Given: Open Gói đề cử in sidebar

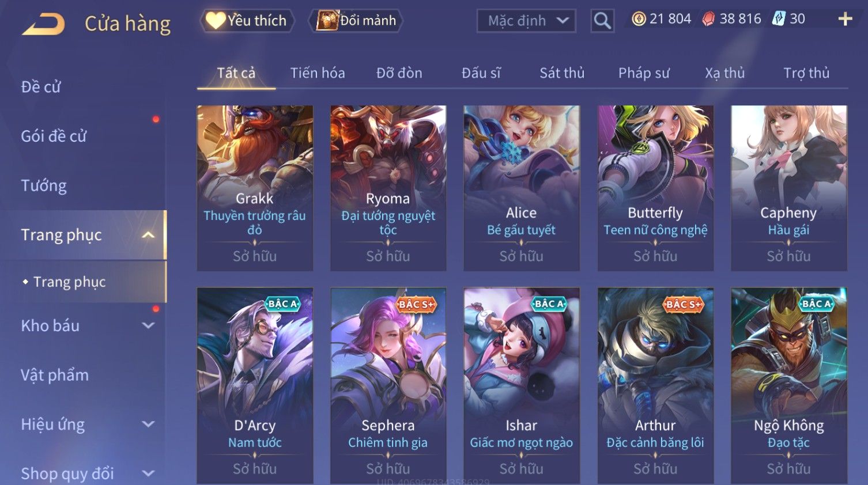Looking at the screenshot, I should (54, 136).
